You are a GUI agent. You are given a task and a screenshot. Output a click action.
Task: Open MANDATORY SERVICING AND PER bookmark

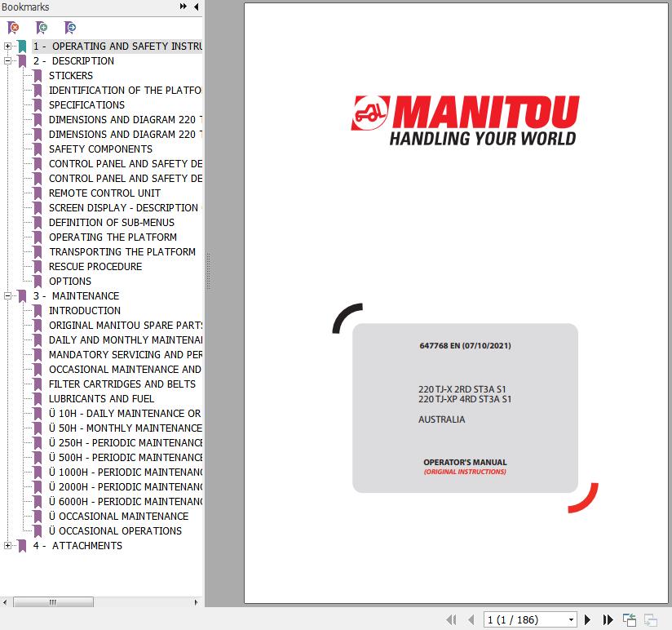126,355
